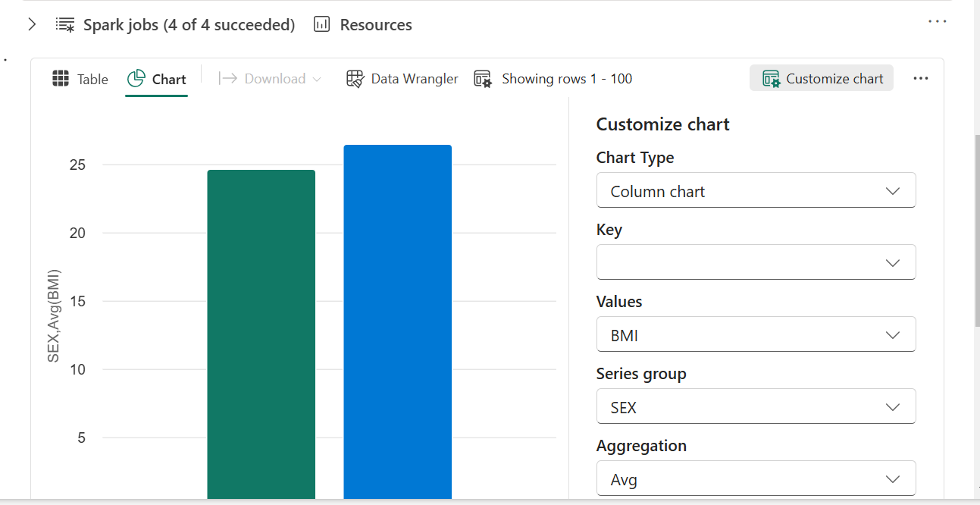Screen dimensions: 980x505
Task: Open the Series group dropdown showing SEX
Action: point(756,407)
